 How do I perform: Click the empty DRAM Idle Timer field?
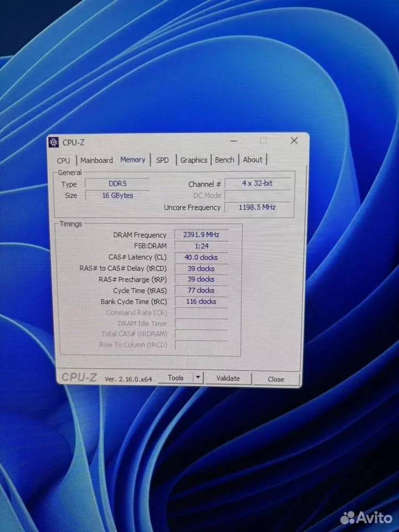tap(201, 323)
